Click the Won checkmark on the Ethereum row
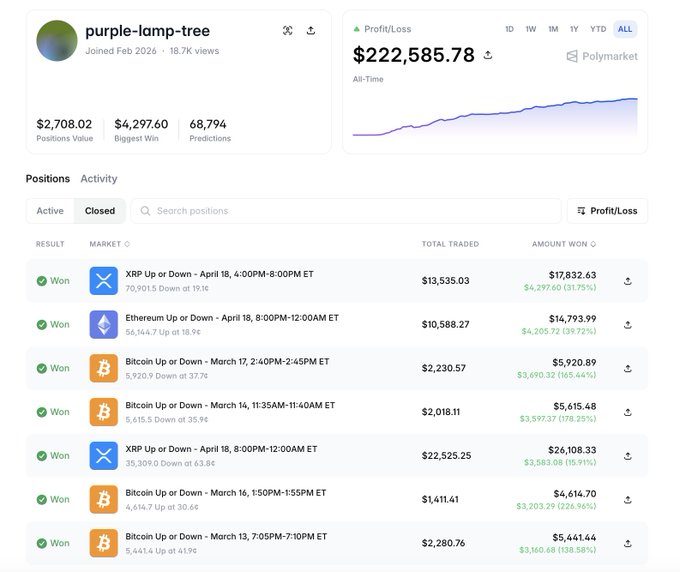 pos(42,324)
